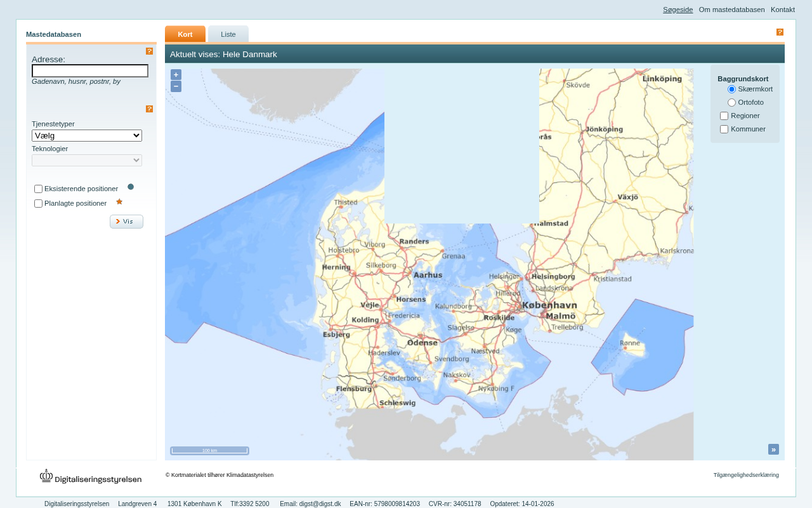
Task: Expand the panel with the double arrow icon
Action: [x=773, y=450]
